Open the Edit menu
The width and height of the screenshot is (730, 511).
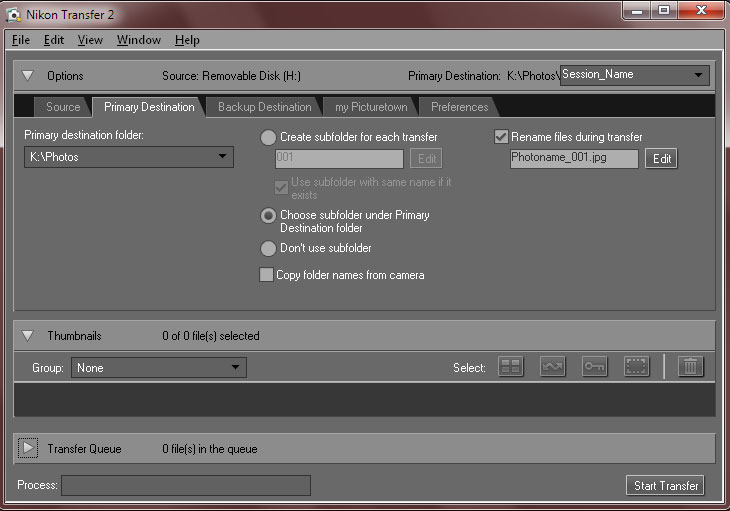coord(54,40)
